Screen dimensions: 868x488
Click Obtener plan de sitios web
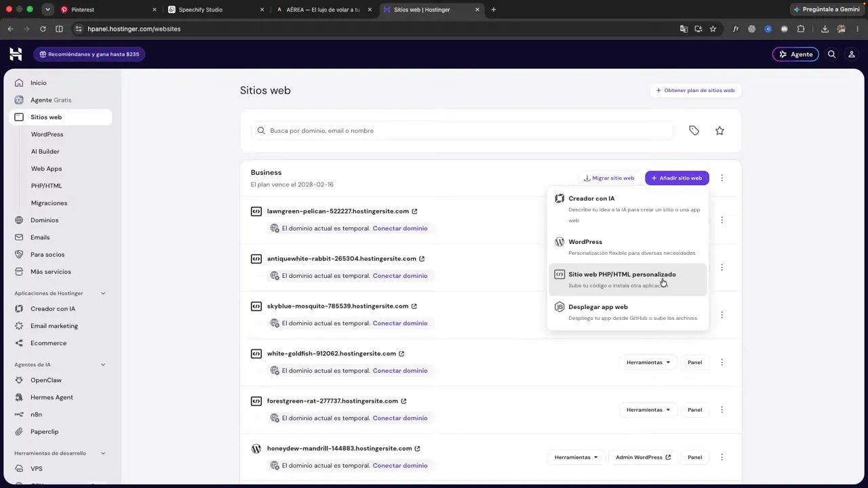coord(695,90)
